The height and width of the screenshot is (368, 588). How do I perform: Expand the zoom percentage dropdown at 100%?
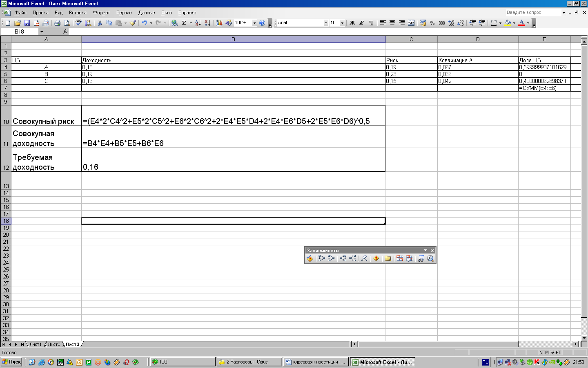coord(254,23)
